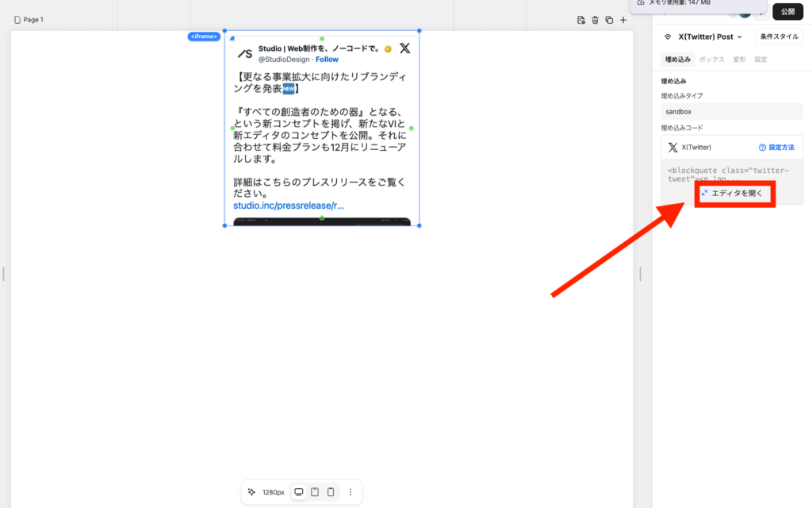Switch to tablet viewport preview
This screenshot has width=812, height=508.
pos(315,492)
